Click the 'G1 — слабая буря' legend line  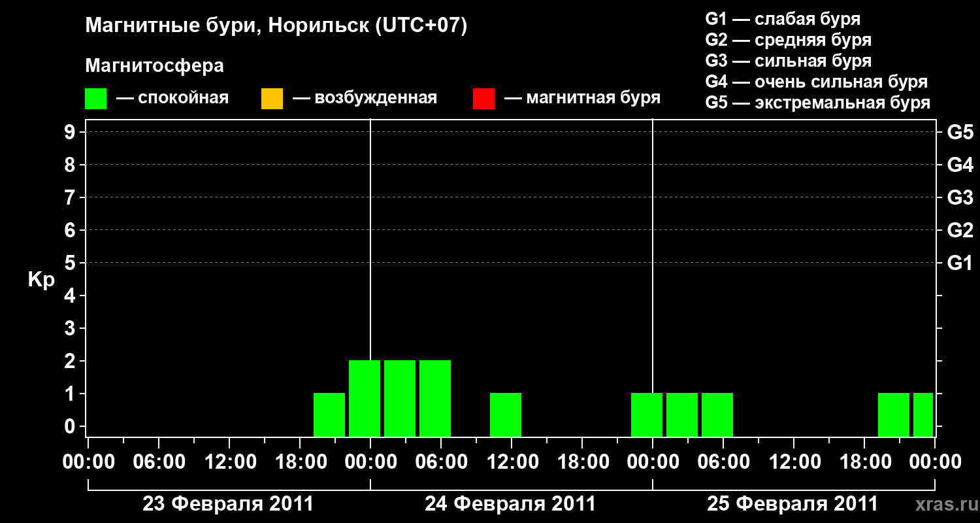[x=783, y=18]
